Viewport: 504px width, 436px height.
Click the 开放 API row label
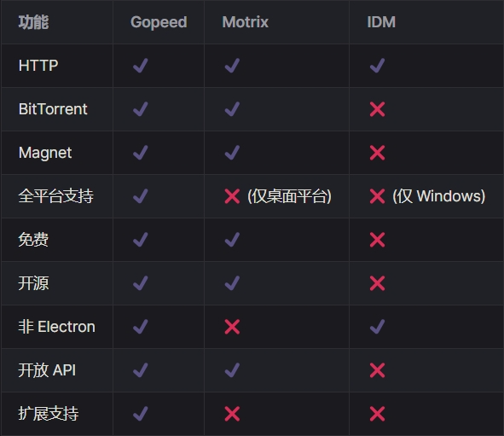point(47,370)
